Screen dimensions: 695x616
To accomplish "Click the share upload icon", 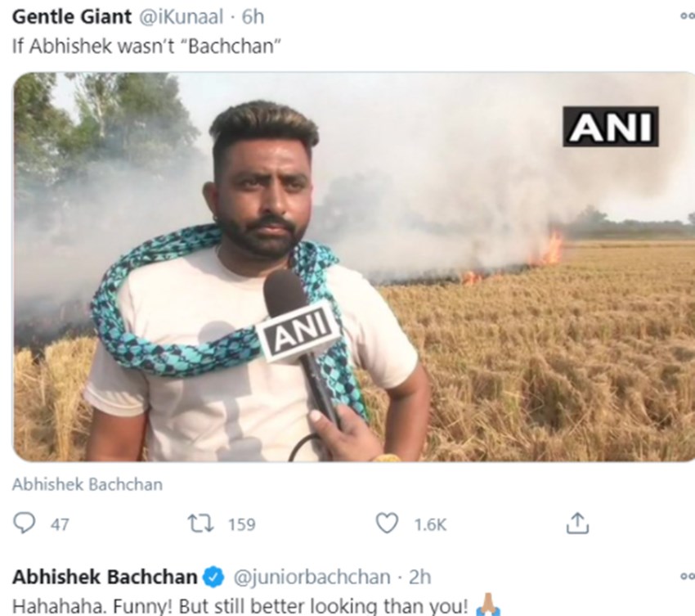I will [577, 524].
